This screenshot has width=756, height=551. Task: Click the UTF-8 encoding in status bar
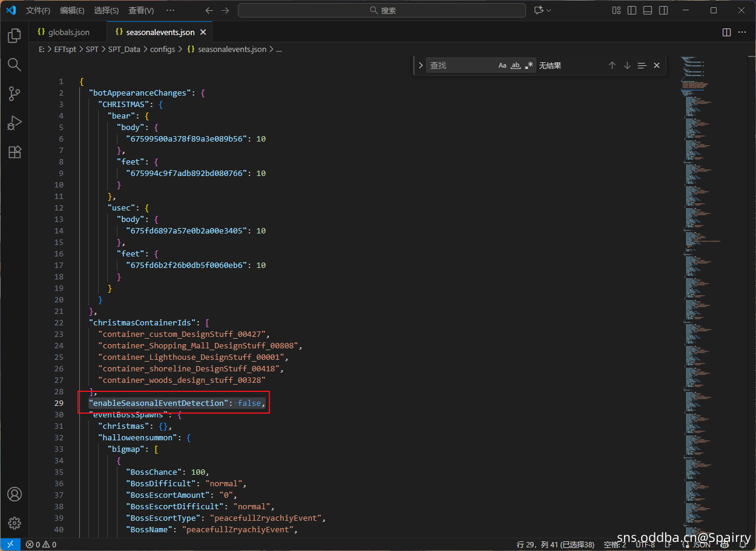pyautogui.click(x=645, y=544)
